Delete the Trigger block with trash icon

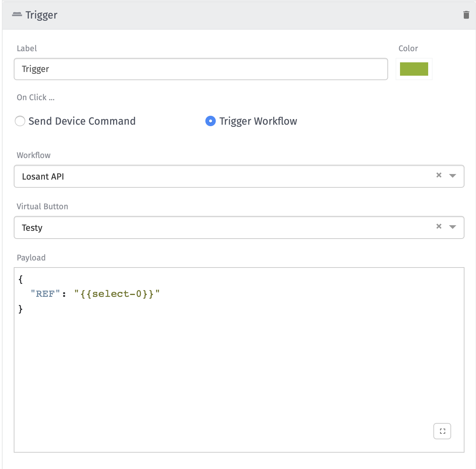(x=466, y=15)
